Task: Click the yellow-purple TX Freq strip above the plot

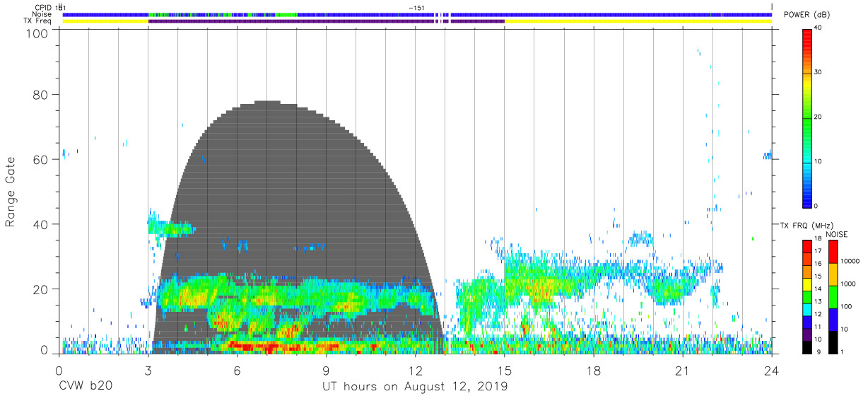Action: point(417,21)
